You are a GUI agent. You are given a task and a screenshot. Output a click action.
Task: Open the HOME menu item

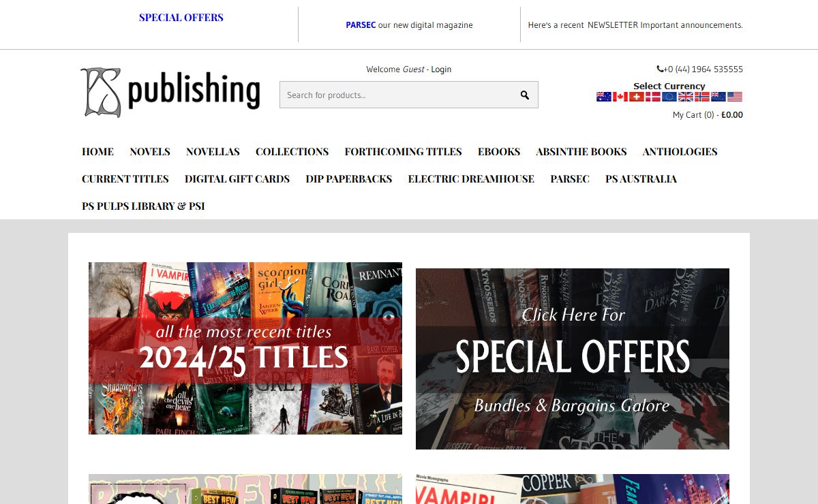pos(97,152)
